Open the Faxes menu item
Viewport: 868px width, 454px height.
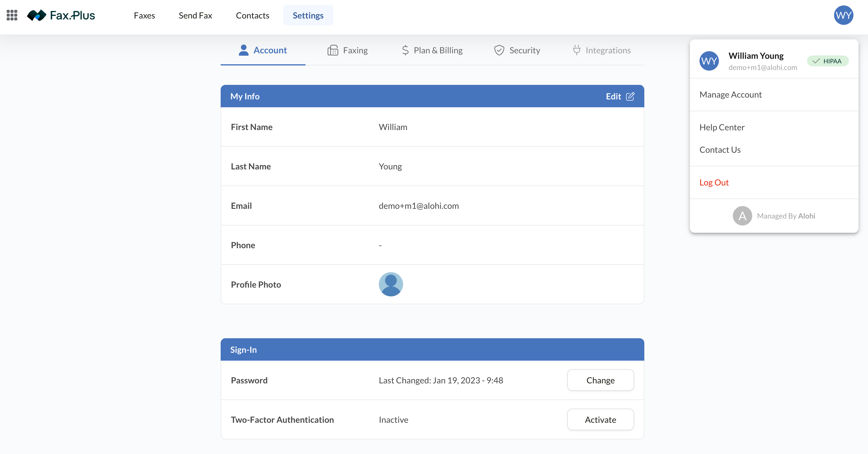click(144, 15)
